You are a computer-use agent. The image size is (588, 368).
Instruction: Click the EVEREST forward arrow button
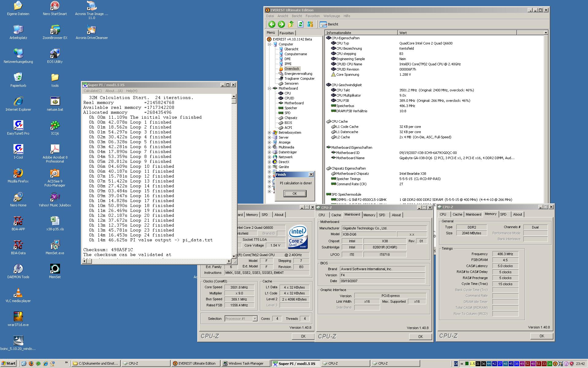(x=281, y=24)
